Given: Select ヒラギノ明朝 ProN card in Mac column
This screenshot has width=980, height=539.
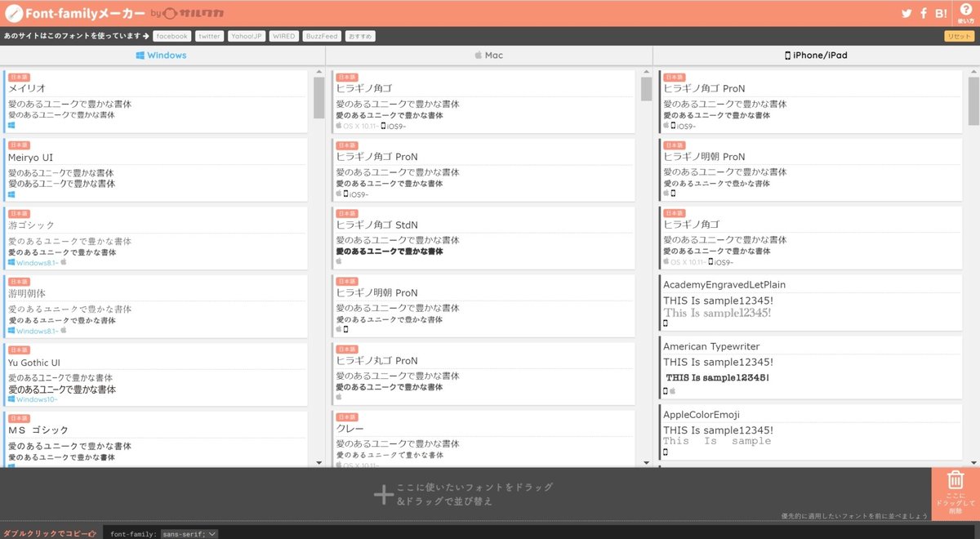Looking at the screenshot, I should (483, 306).
